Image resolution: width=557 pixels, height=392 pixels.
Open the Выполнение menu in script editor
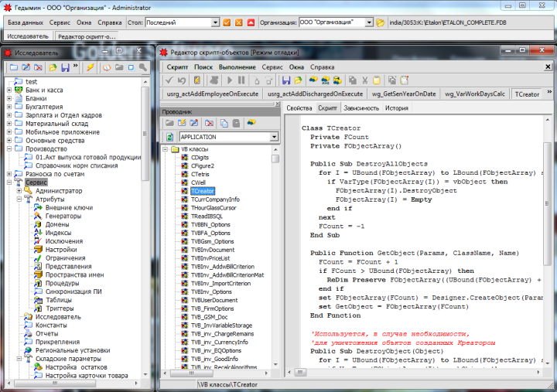coord(237,67)
